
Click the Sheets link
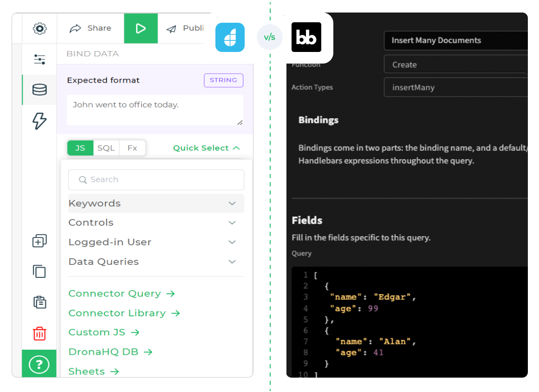coord(93,371)
